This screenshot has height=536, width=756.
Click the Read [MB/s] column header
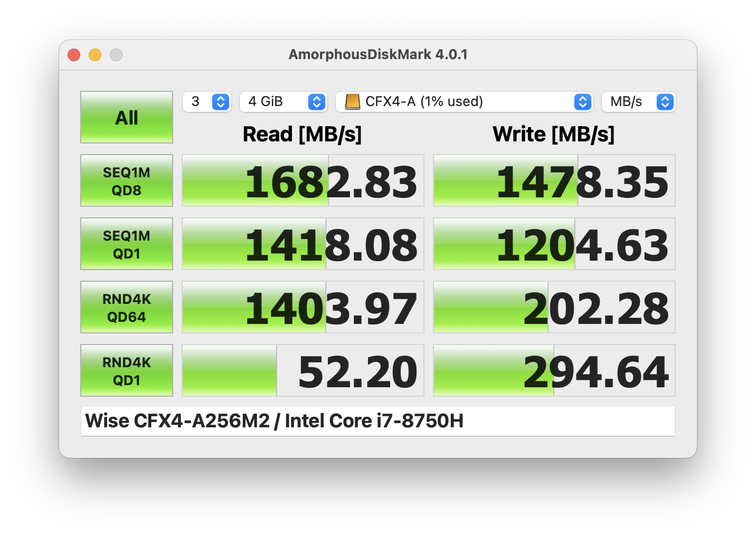coord(302,135)
